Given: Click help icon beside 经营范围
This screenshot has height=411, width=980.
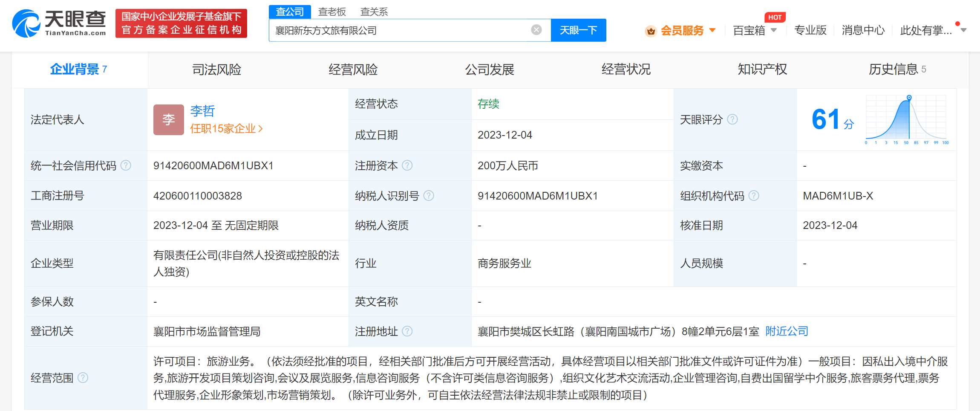Looking at the screenshot, I should click(x=83, y=378).
